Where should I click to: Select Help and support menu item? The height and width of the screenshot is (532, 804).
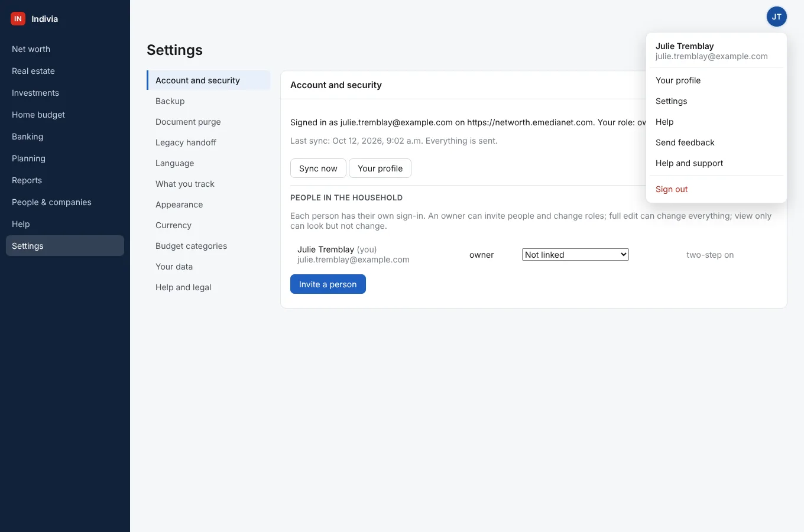click(717, 163)
